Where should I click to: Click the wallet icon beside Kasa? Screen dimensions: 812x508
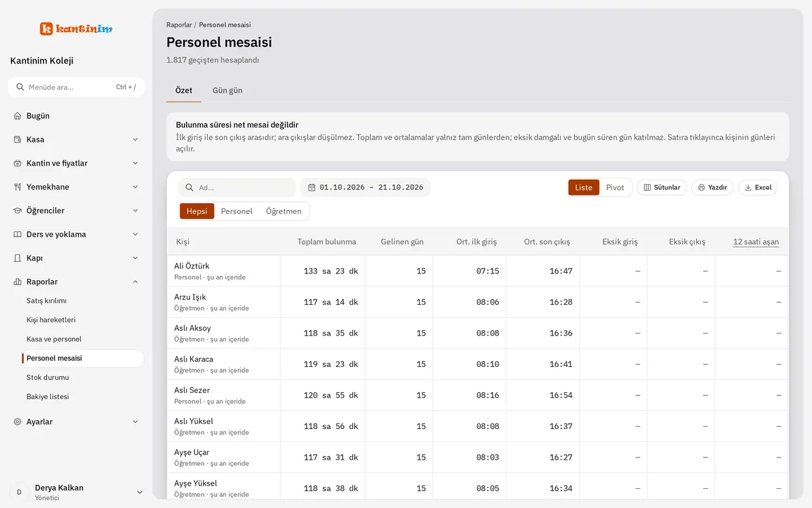[18, 139]
